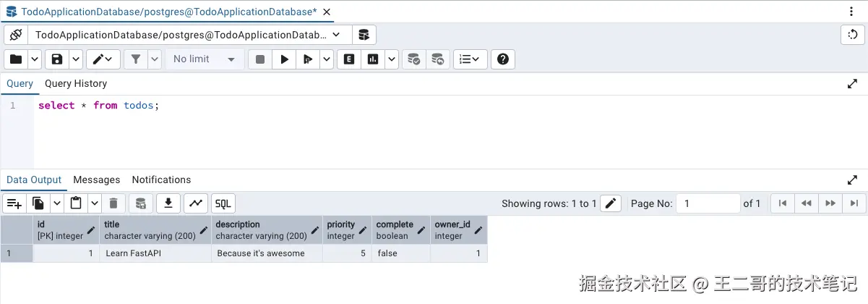Go to the previous page button

coord(807,203)
